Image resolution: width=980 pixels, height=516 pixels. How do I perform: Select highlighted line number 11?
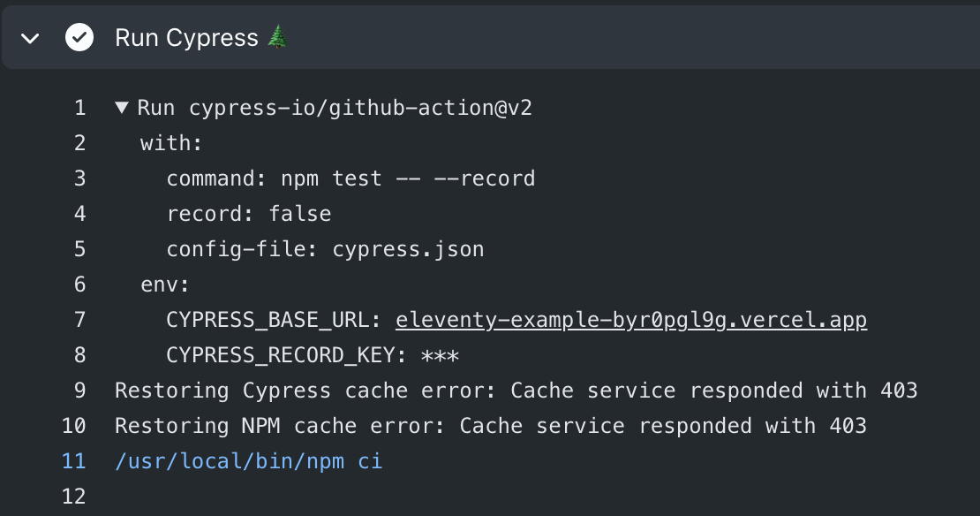click(x=74, y=461)
